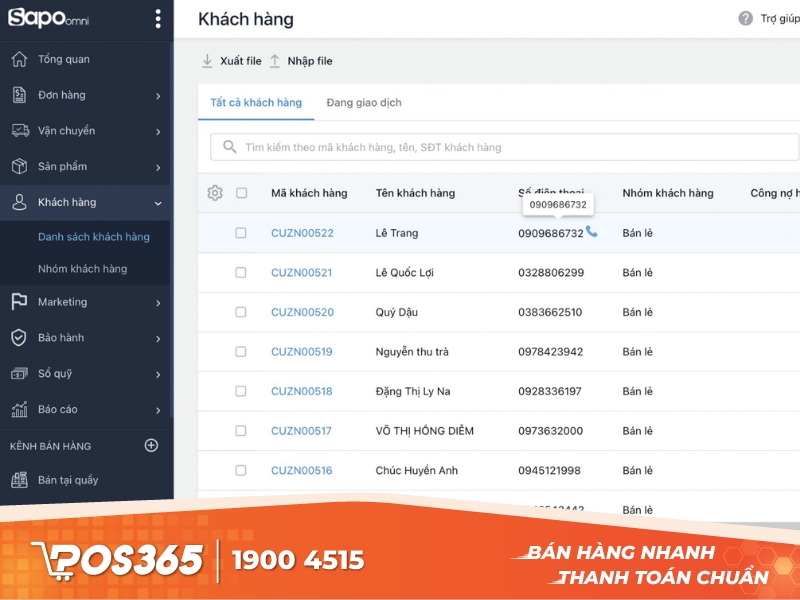
Task: Open table column settings gear
Action: (215, 193)
